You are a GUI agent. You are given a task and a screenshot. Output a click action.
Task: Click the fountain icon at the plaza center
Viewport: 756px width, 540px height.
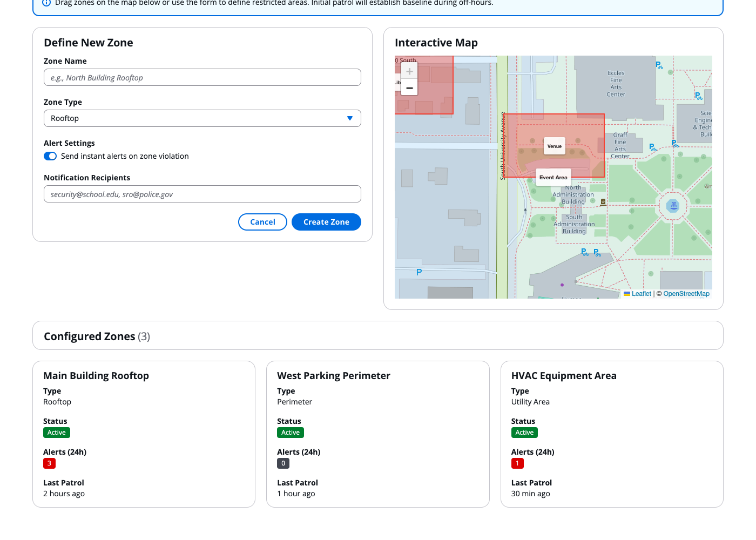(673, 206)
